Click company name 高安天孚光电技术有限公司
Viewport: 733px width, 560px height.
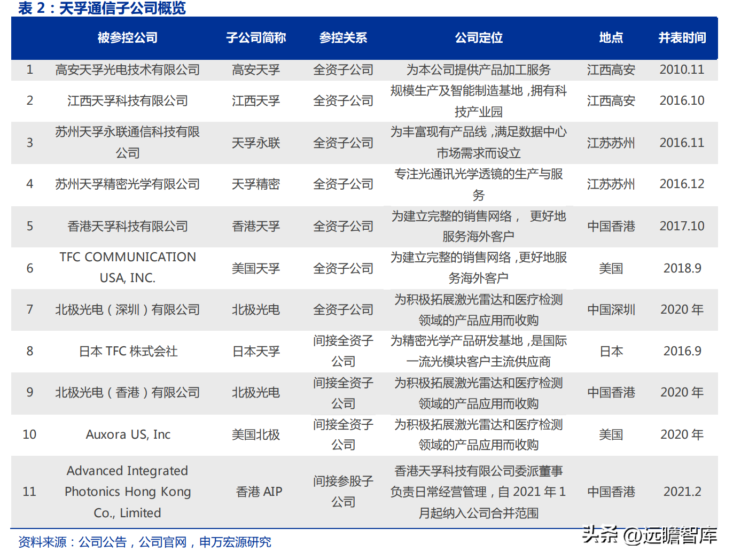[x=128, y=70]
